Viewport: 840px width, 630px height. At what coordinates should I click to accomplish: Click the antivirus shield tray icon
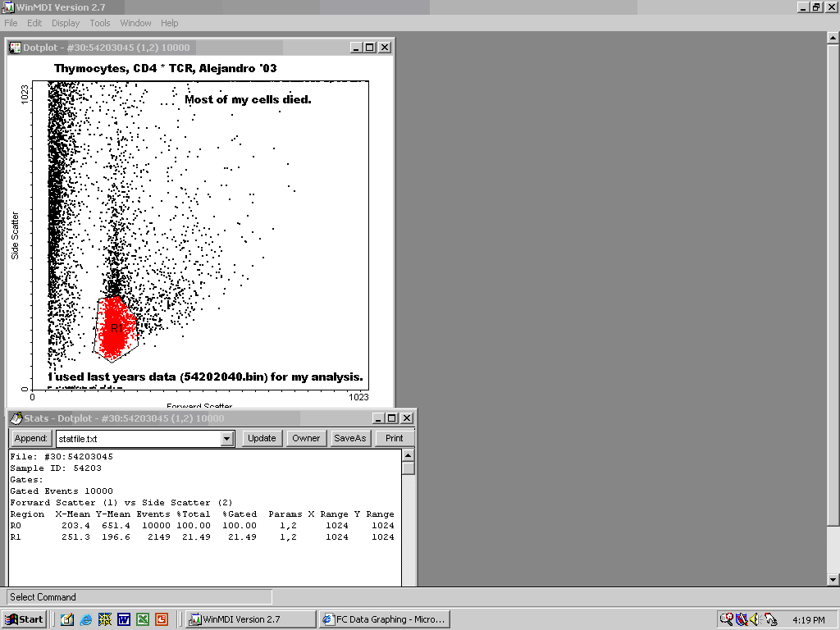pos(741,619)
